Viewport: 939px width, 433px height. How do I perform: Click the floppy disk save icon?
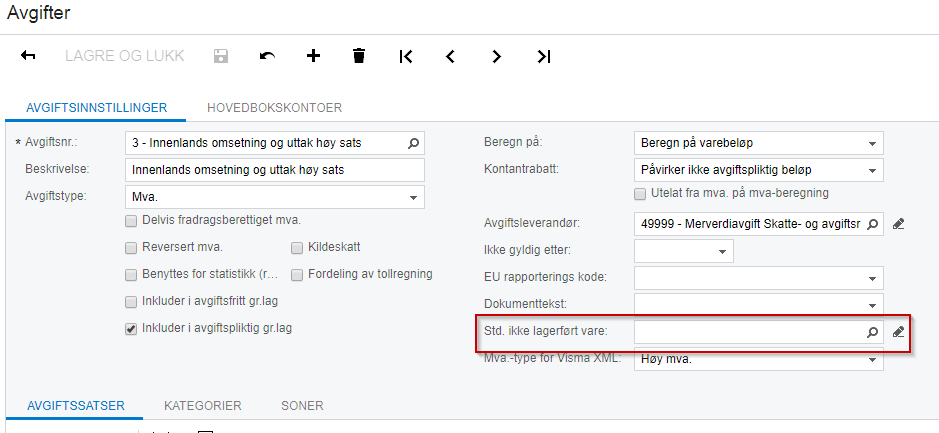[x=221, y=56]
